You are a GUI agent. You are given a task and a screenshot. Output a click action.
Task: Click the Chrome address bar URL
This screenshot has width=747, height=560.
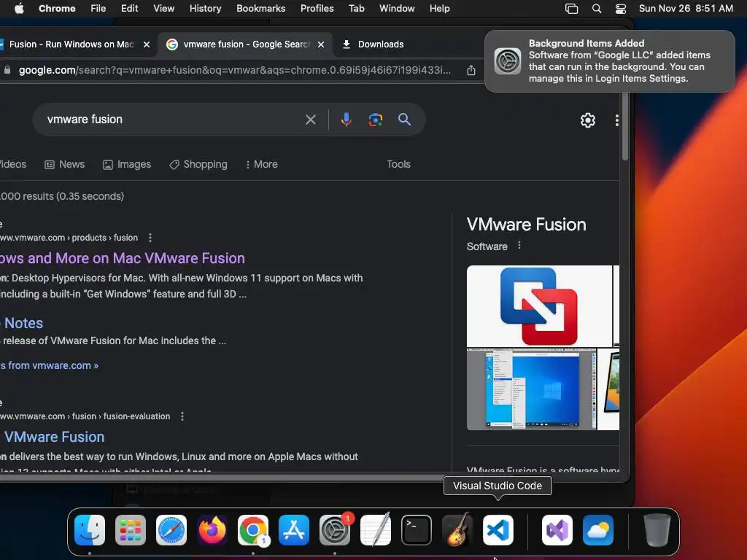tap(234, 71)
